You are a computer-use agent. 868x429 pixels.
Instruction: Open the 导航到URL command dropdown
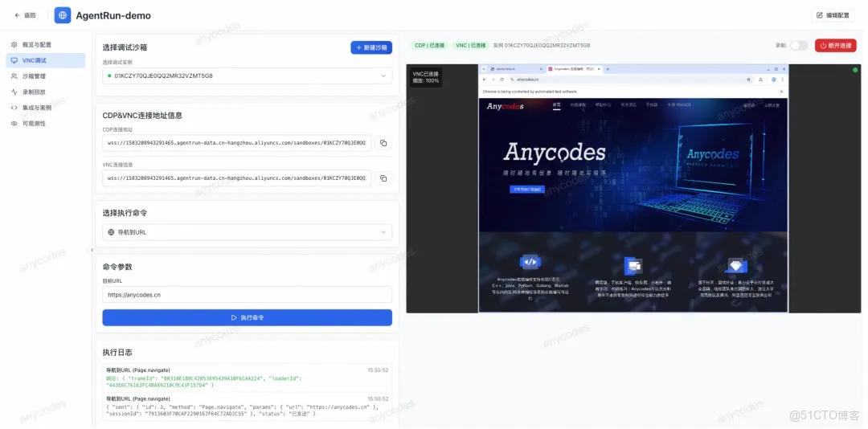(247, 232)
